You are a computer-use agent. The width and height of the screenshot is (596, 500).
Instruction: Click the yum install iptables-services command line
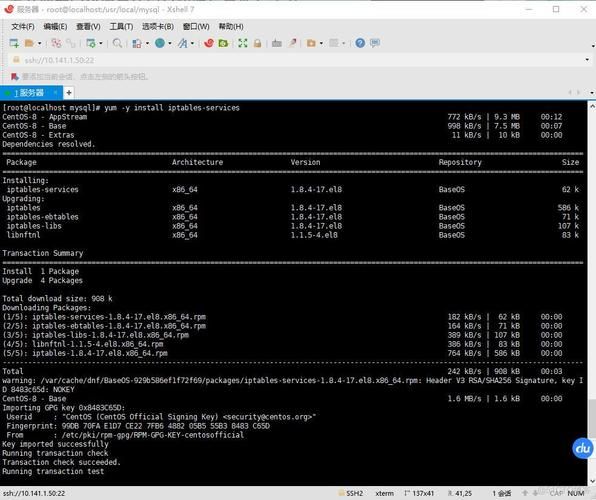coord(121,108)
